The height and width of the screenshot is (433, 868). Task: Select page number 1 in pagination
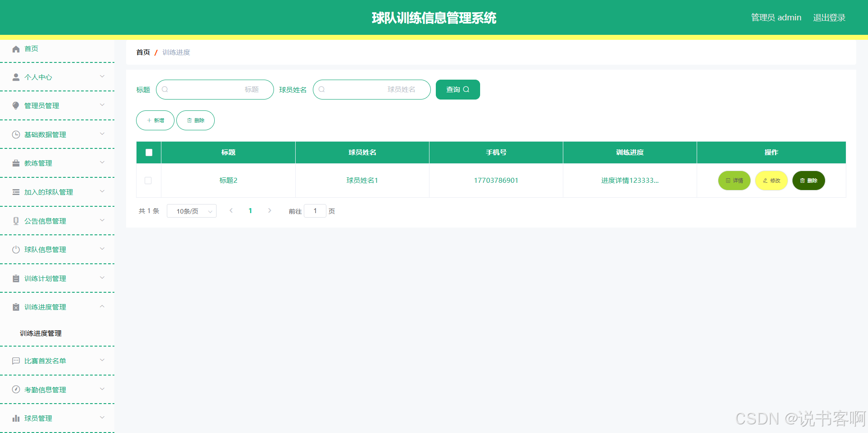click(x=250, y=211)
